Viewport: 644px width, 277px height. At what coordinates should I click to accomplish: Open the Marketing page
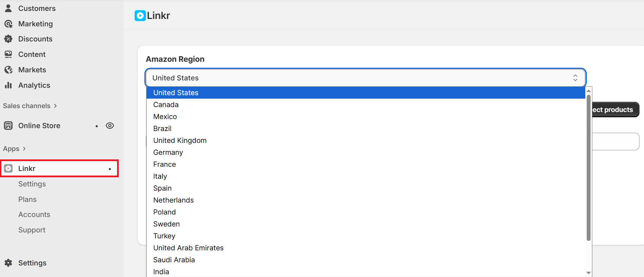(x=36, y=24)
